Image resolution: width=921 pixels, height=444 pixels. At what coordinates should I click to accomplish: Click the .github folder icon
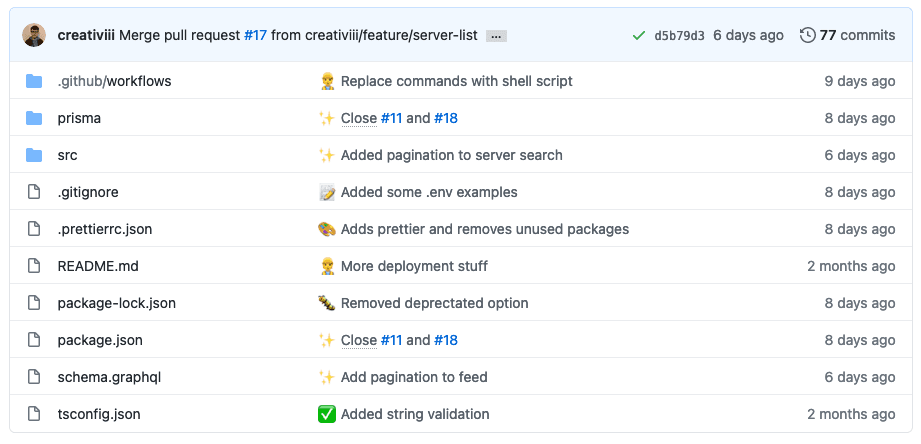pos(34,81)
